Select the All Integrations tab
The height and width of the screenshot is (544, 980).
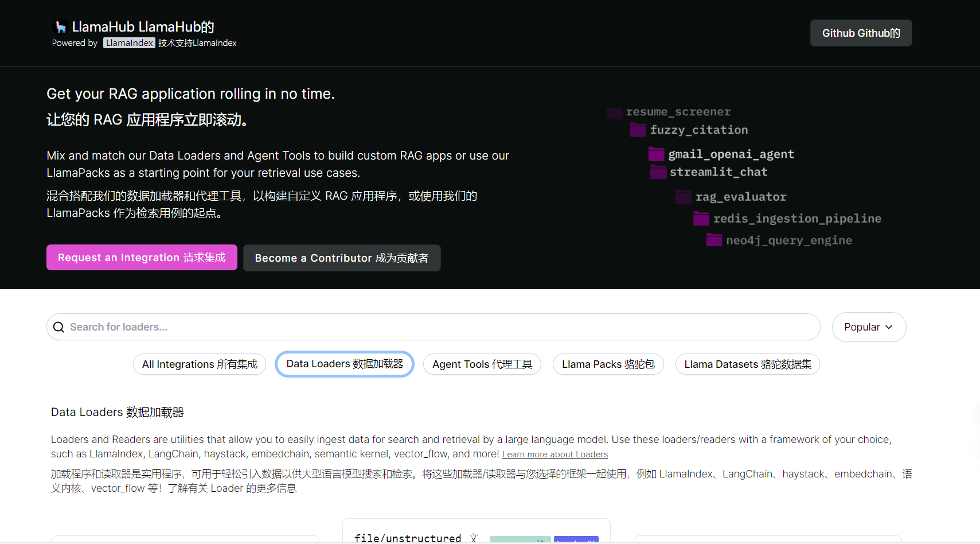click(x=200, y=364)
